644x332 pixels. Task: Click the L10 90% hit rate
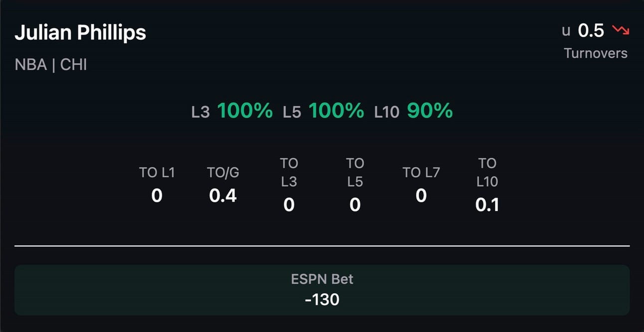(414, 111)
